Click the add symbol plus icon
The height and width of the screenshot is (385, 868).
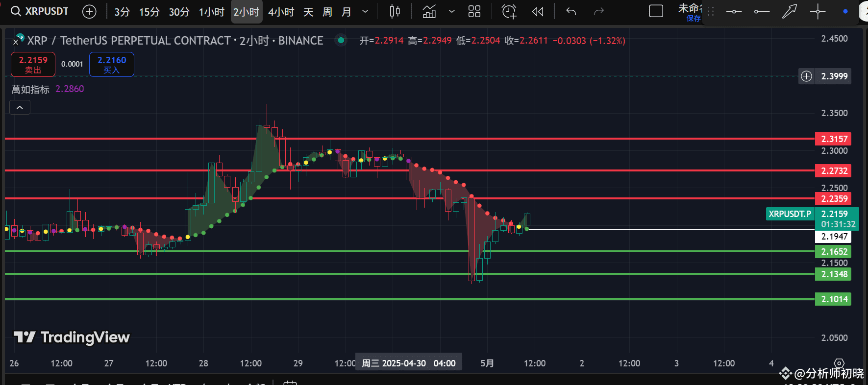[x=89, y=11]
